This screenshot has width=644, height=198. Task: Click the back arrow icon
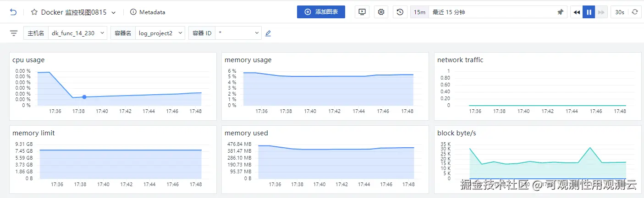pyautogui.click(x=13, y=12)
